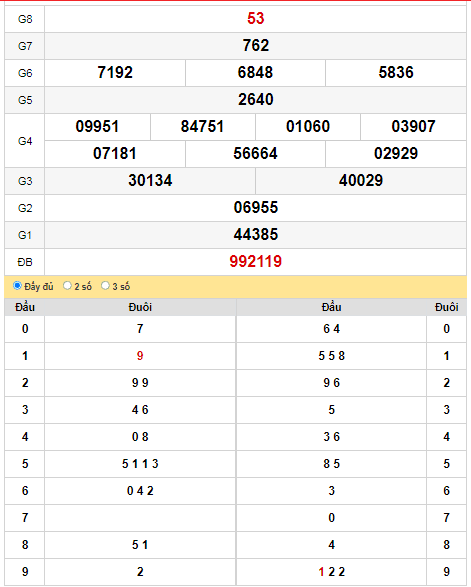The width and height of the screenshot is (471, 587).
Task: Select the "2 số" radio option
Action: (67, 286)
